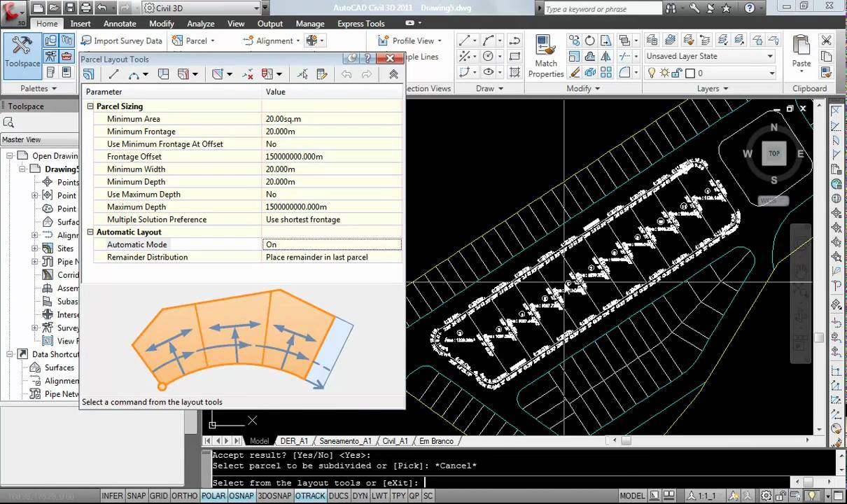The width and height of the screenshot is (847, 504).
Task: Toggle POLAR tracking in the status bar
Action: coord(213,496)
